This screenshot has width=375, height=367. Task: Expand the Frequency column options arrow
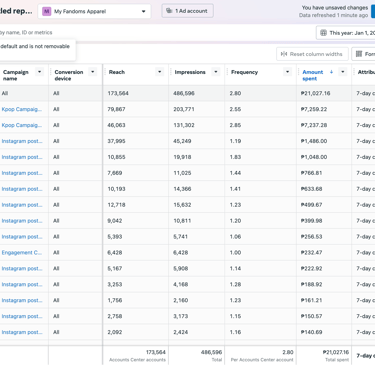pos(287,72)
